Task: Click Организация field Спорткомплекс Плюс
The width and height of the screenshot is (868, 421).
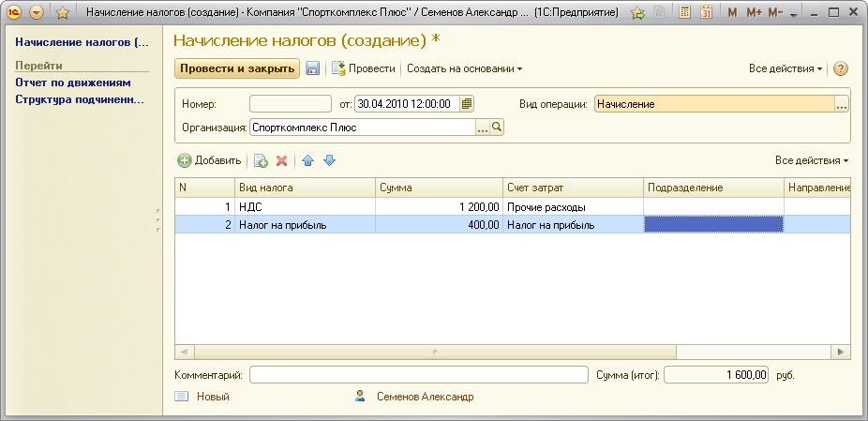Action: click(363, 128)
